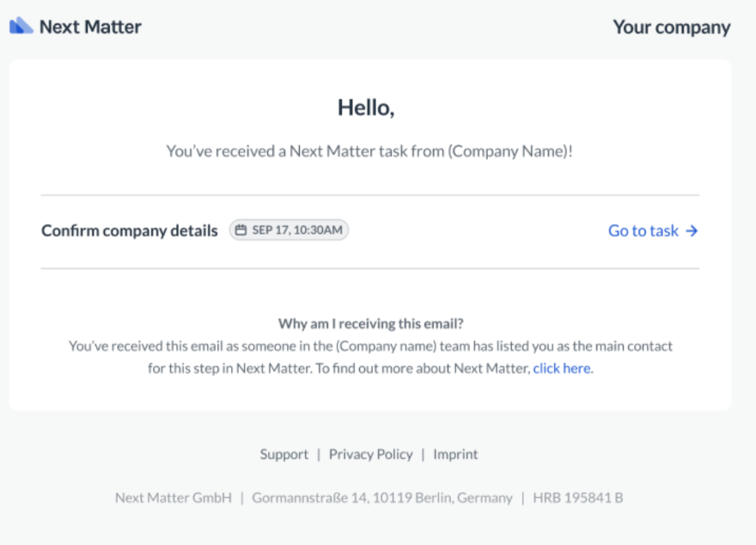Open the Privacy Policy footer link
This screenshot has width=756, height=545.
click(371, 455)
